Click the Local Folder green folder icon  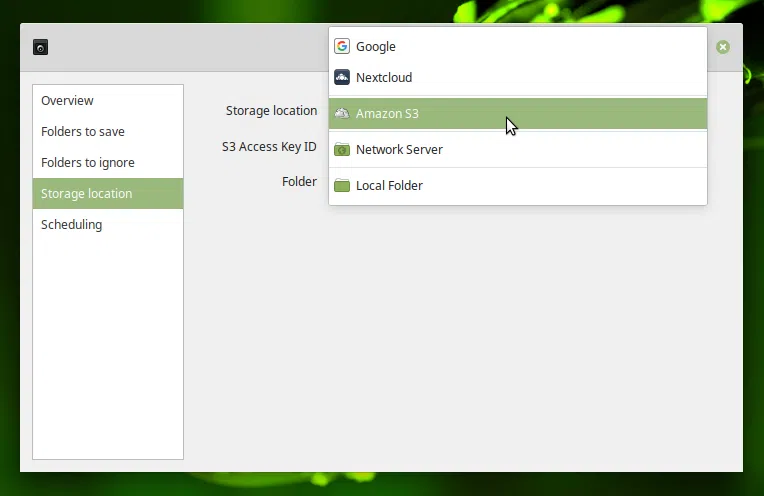tap(342, 185)
